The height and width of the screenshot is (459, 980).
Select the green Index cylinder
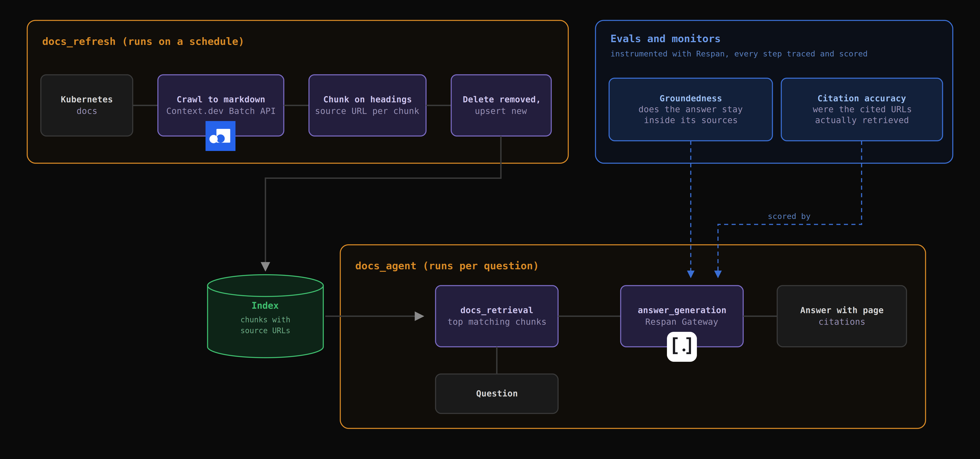pyautogui.click(x=265, y=316)
